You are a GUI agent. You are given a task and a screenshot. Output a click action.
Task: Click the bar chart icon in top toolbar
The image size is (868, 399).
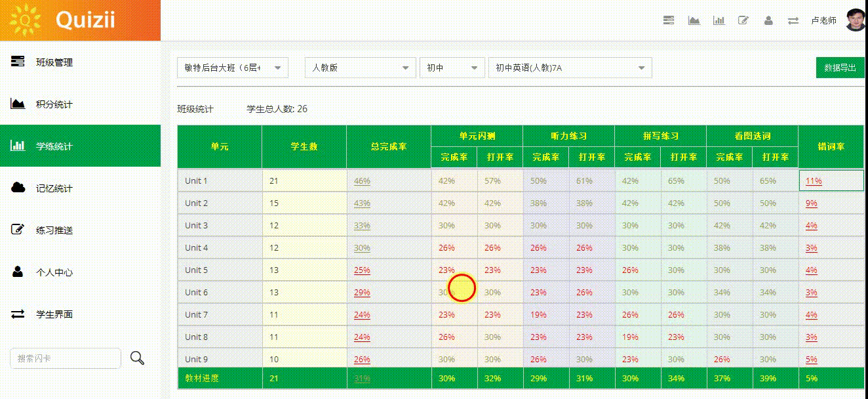pyautogui.click(x=719, y=20)
